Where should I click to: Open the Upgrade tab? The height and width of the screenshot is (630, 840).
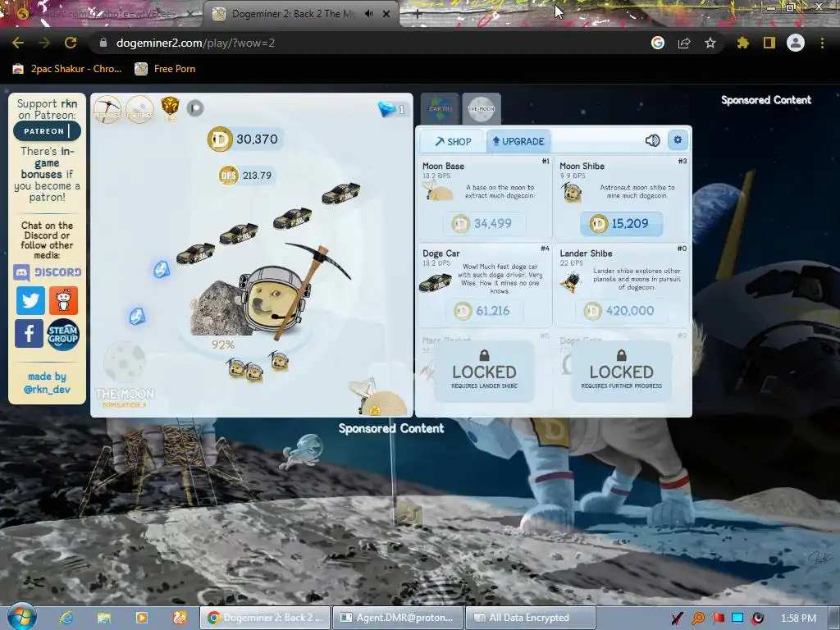click(518, 141)
